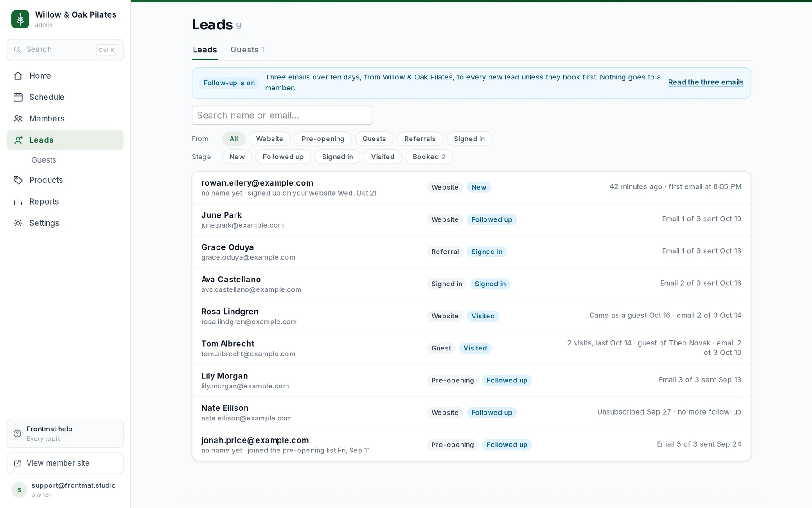Click the external link icon beside View member site

(18, 463)
